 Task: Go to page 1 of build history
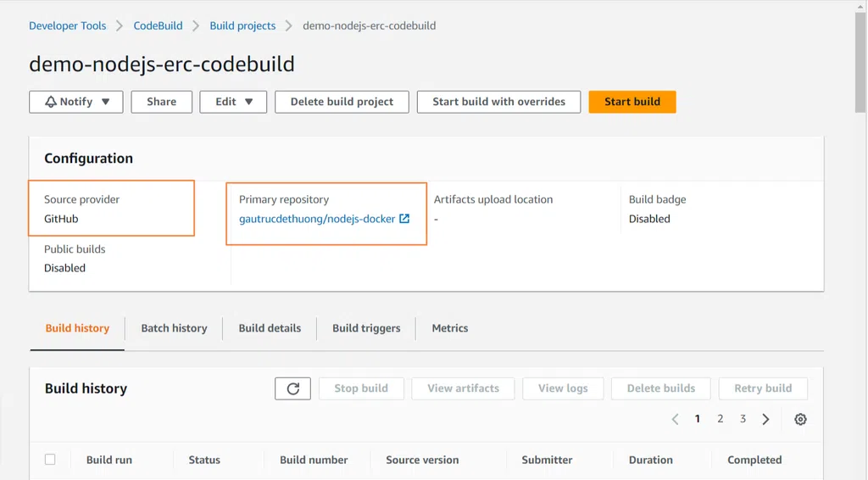[698, 419]
